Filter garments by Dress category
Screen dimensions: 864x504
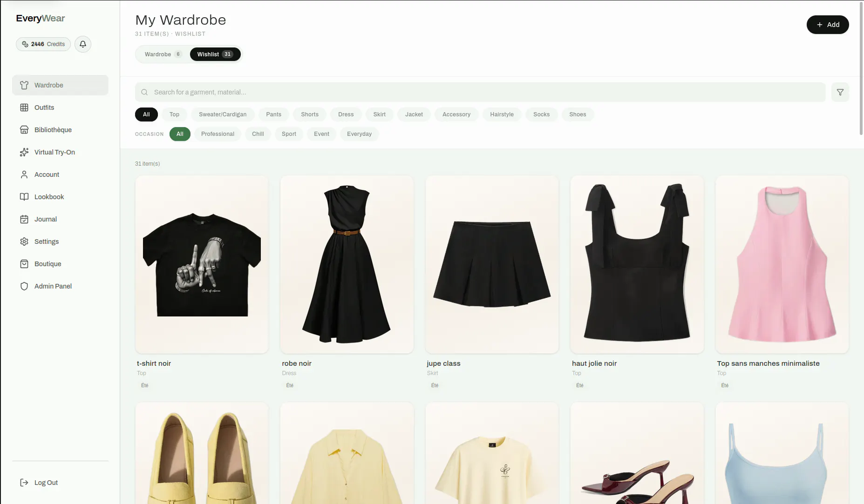346,114
